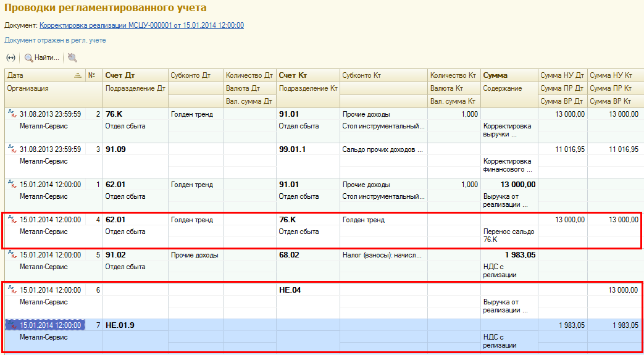Select credit account cell 76.К in posting 4
The image size is (644, 355).
pos(308,220)
